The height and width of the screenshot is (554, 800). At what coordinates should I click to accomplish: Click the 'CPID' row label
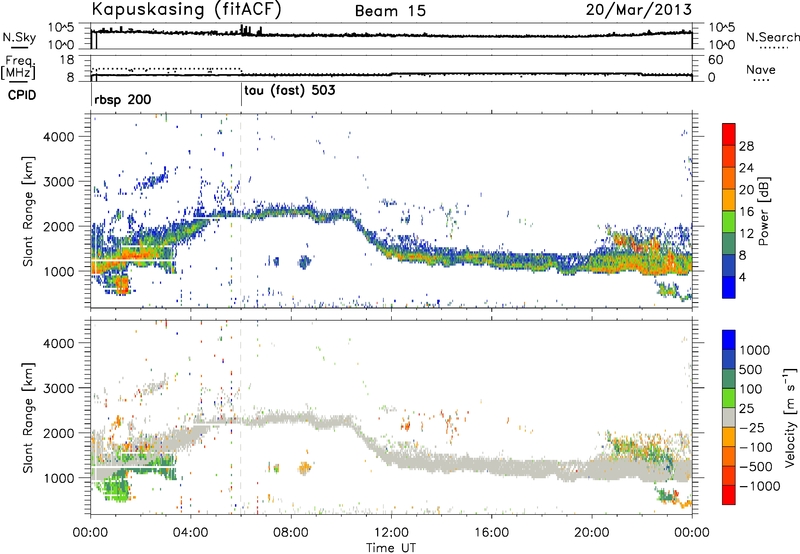pos(22,95)
